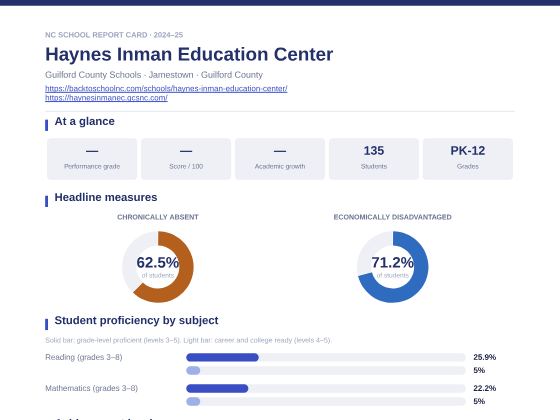Click the Economically Disadvantaged label
Image resolution: width=560 pixels, height=420 pixels.
392,217
